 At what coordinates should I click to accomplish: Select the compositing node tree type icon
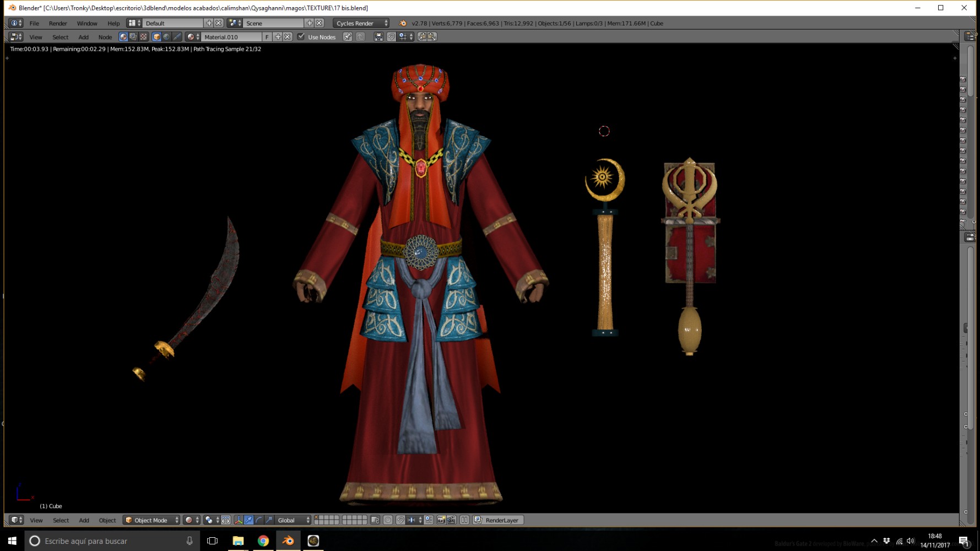(x=133, y=37)
